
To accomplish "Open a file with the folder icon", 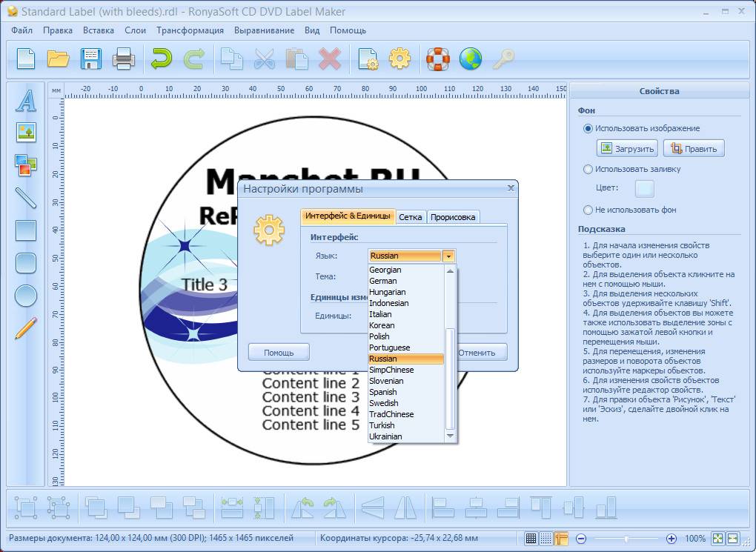I will (x=59, y=59).
